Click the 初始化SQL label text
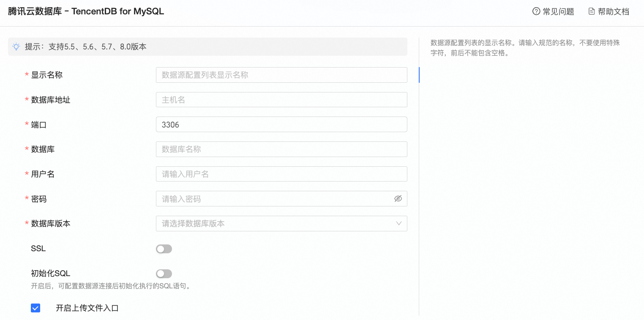Image resolution: width=644 pixels, height=320 pixels. point(51,274)
